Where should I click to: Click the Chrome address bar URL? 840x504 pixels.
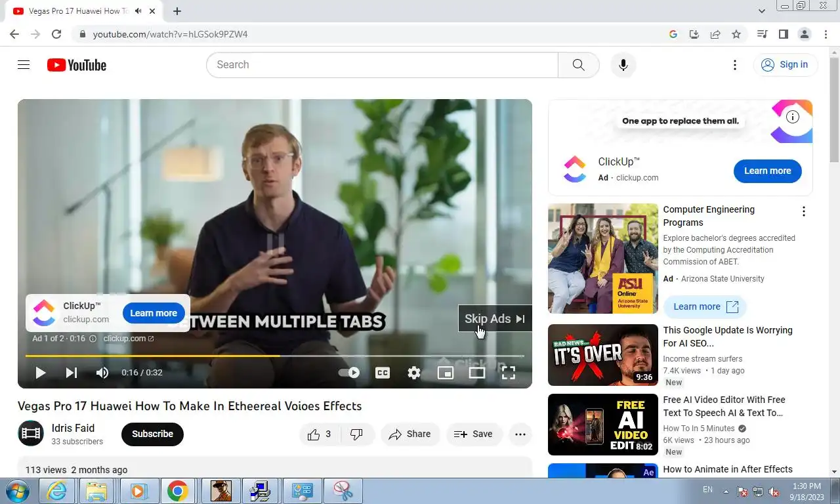point(170,34)
